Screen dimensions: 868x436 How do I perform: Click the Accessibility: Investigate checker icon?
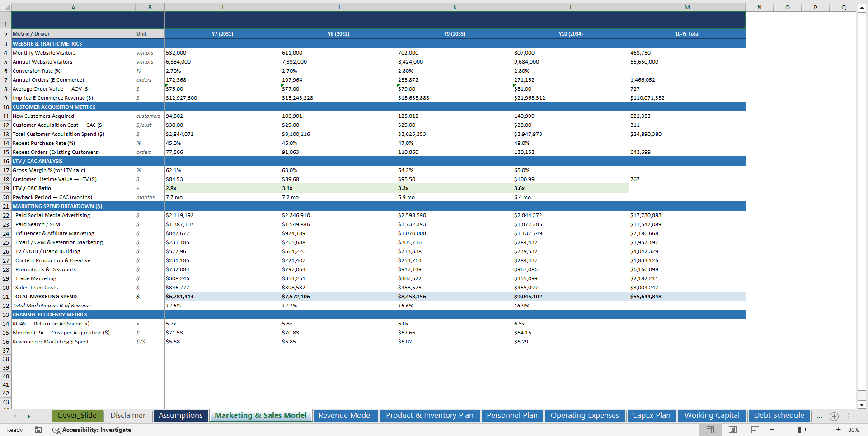coord(56,430)
